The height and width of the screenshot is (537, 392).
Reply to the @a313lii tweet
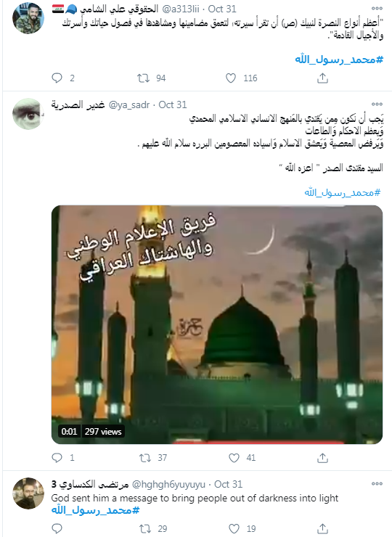[x=57, y=78]
